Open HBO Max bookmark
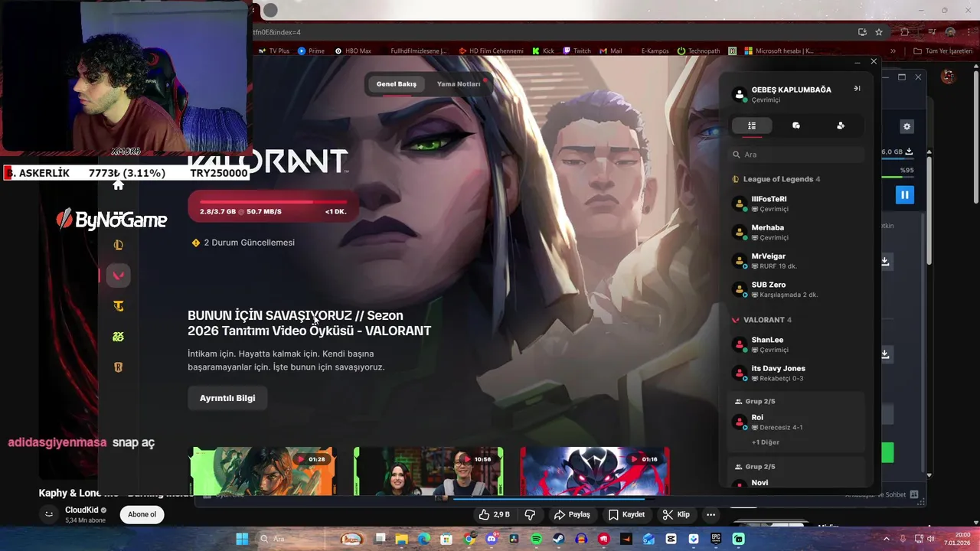This screenshot has height=551, width=980. click(x=353, y=51)
